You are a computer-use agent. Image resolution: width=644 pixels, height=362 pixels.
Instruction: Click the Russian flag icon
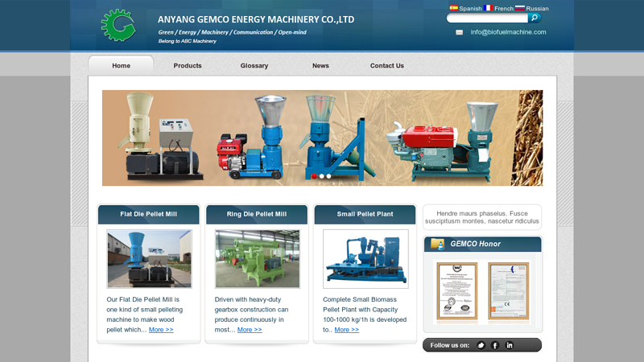(x=520, y=8)
